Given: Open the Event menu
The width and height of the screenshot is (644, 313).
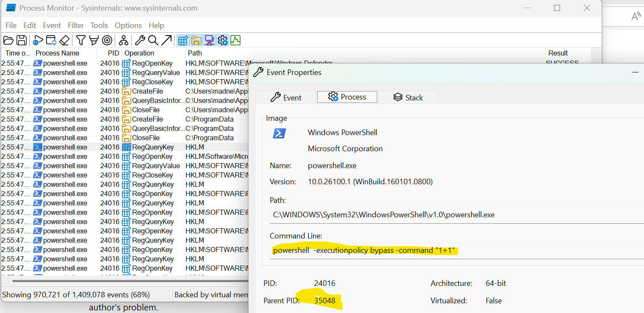Looking at the screenshot, I should click(x=52, y=25).
